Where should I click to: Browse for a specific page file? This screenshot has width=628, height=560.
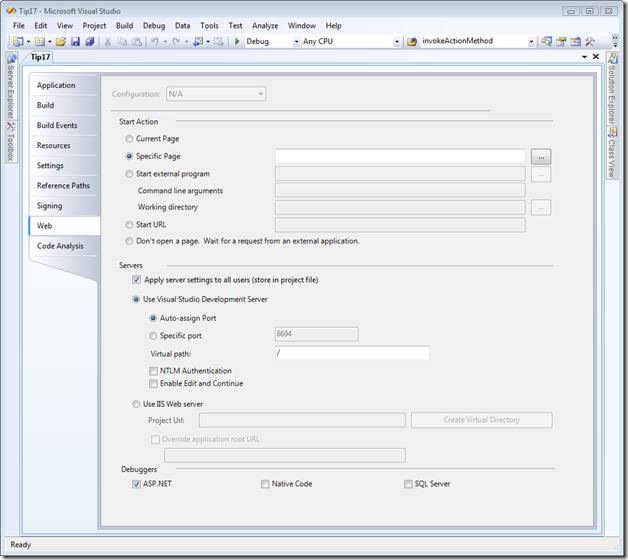[x=541, y=157]
